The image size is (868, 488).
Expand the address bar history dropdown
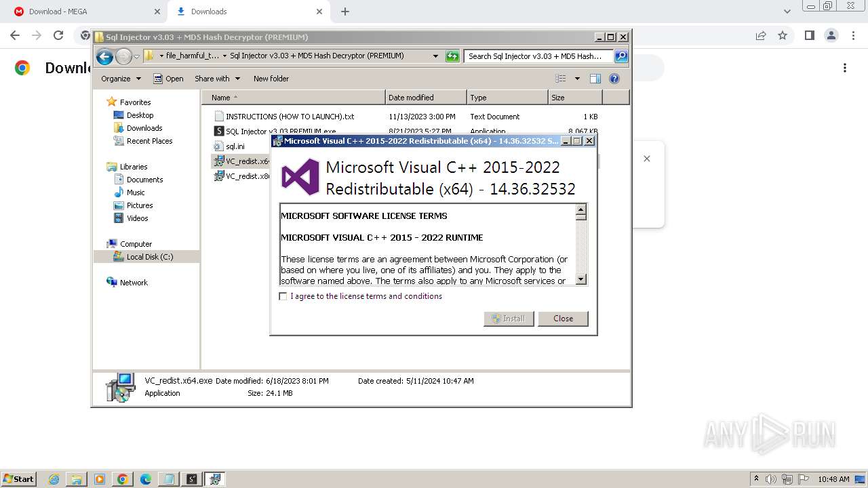[x=435, y=56]
